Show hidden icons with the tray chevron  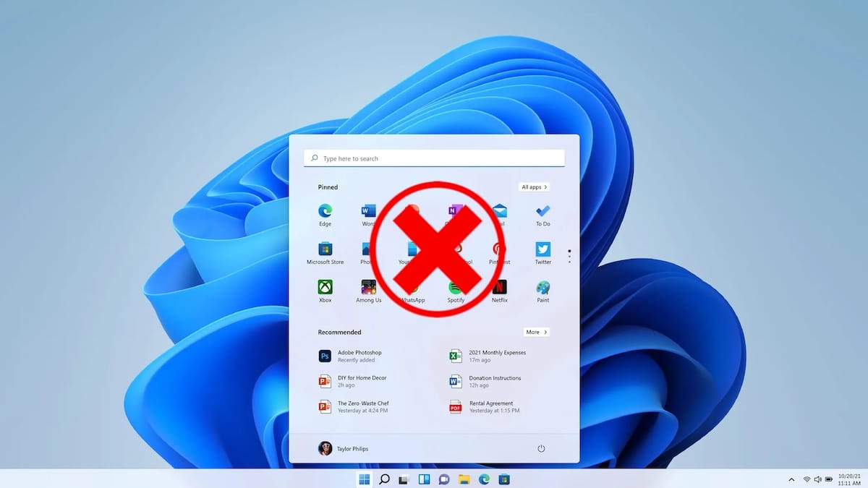pos(792,479)
